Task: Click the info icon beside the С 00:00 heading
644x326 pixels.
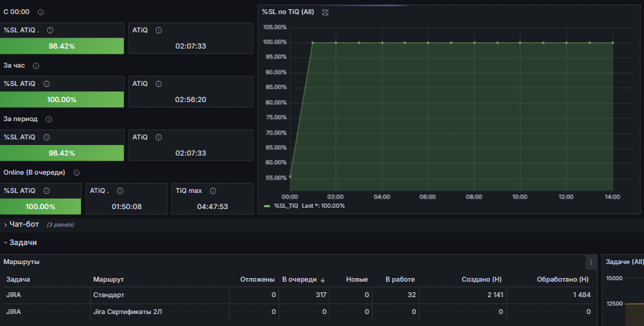Action: (41, 13)
